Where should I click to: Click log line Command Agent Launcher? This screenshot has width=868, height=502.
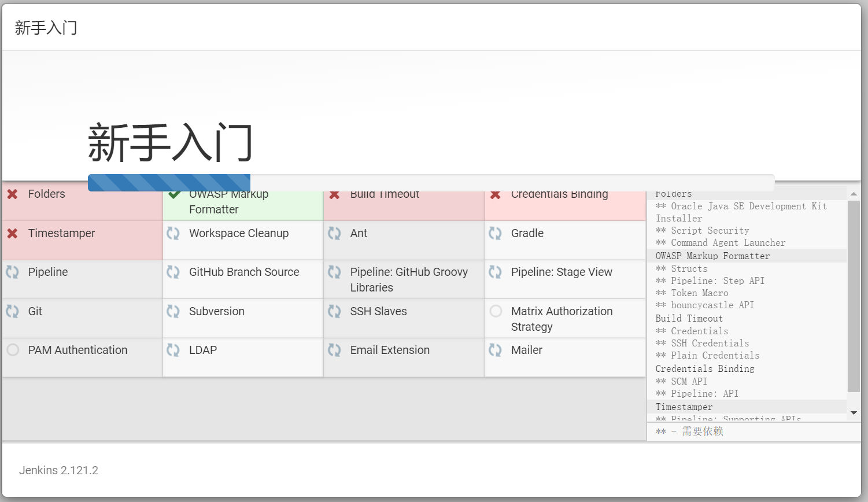721,243
